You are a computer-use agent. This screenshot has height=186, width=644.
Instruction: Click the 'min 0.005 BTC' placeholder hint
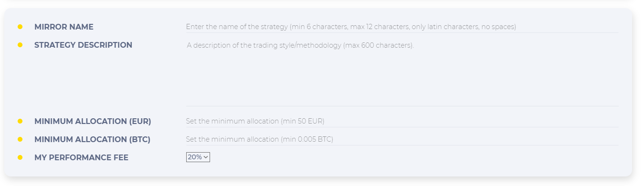point(306,139)
